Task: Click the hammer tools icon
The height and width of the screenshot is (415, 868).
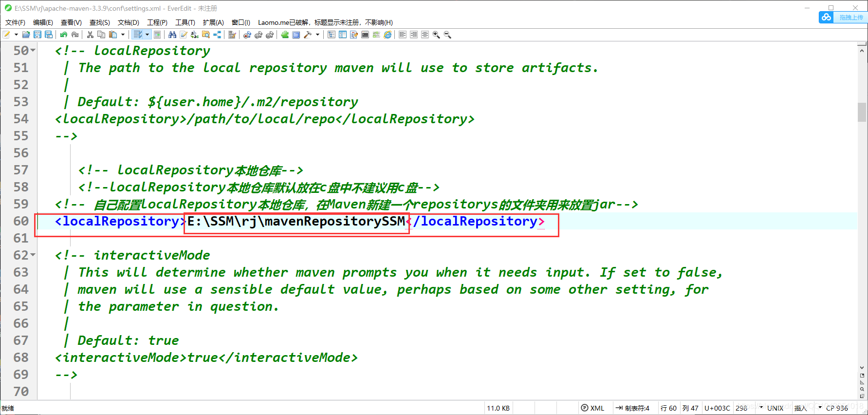Action: 308,35
